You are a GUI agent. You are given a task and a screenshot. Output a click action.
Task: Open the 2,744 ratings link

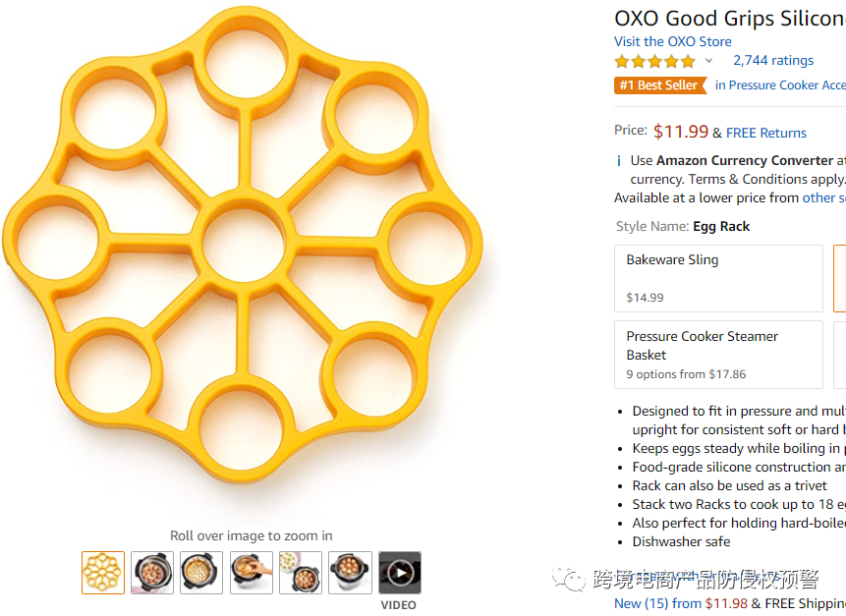pos(773,60)
